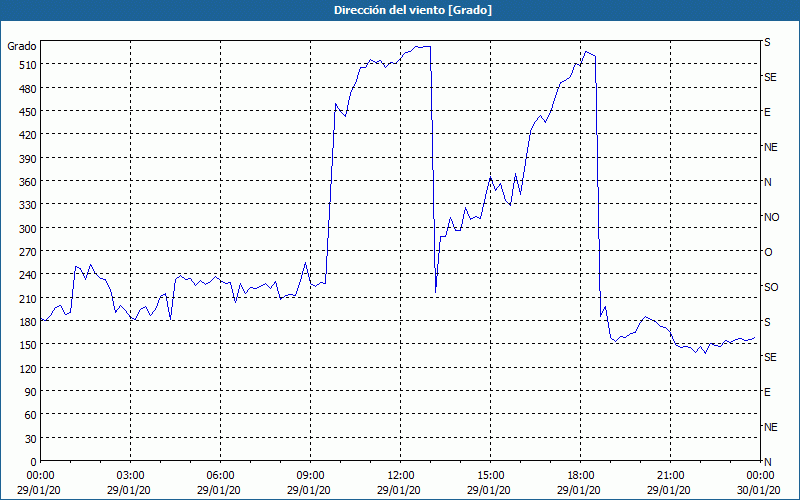Image resolution: width=800 pixels, height=500 pixels.
Task: Select the 29/01/20 date under 18:00
Action: click(579, 490)
